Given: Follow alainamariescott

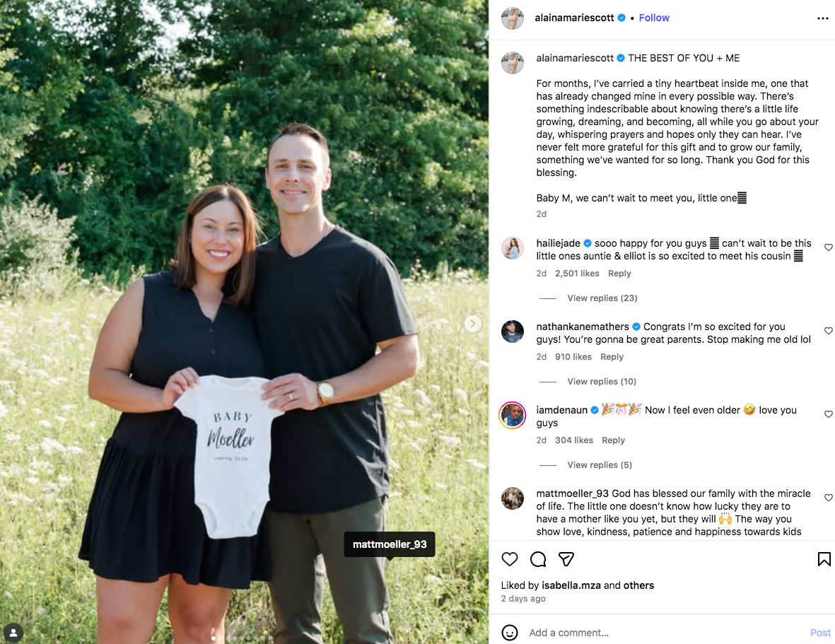Looking at the screenshot, I should [x=654, y=18].
